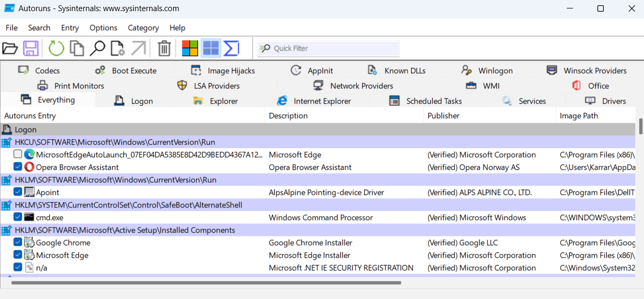The image size is (644, 299).
Task: Open the Category menu
Action: pos(143,28)
